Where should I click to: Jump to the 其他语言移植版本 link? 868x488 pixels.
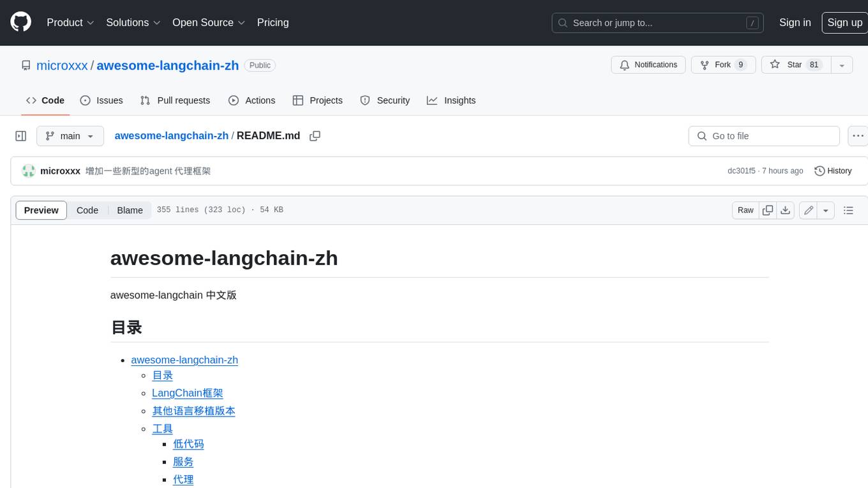pyautogui.click(x=193, y=411)
